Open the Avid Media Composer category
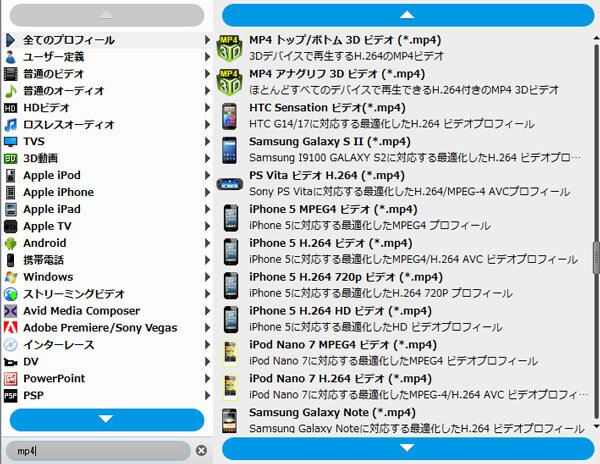The height and width of the screenshot is (464, 600). coord(107,311)
